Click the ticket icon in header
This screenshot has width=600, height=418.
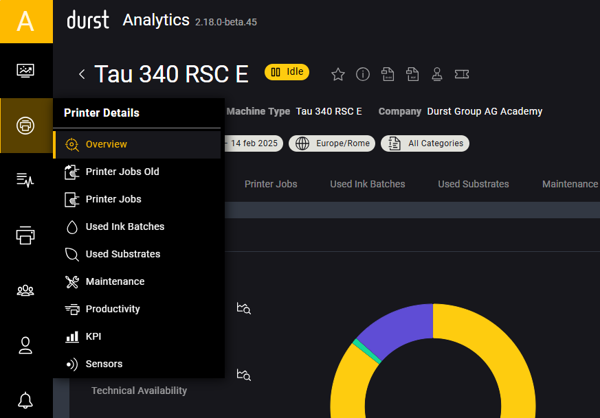tap(461, 74)
